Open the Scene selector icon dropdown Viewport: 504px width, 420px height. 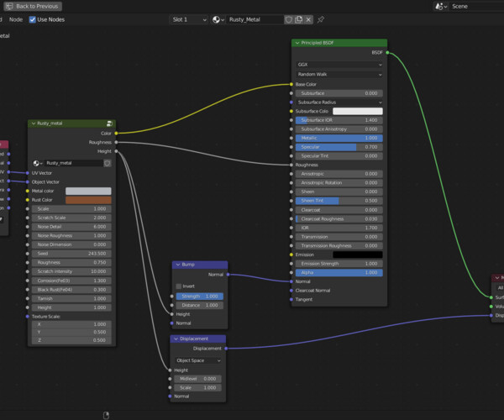pyautogui.click(x=441, y=6)
